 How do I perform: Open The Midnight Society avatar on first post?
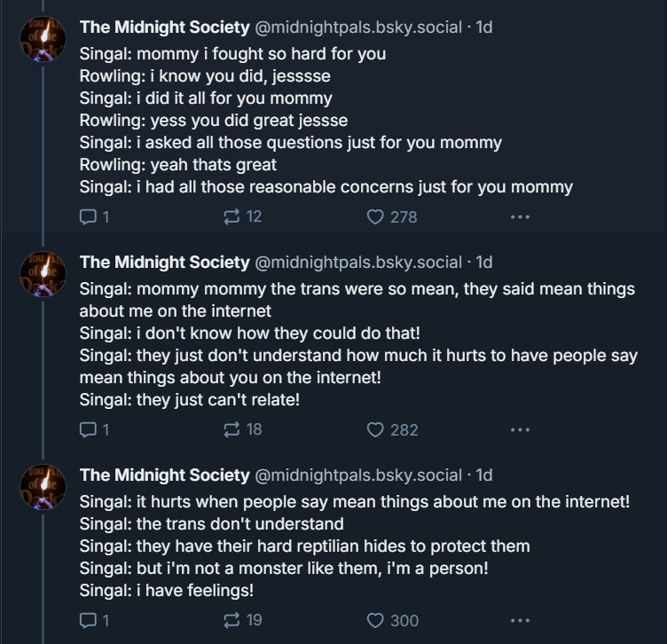43,39
